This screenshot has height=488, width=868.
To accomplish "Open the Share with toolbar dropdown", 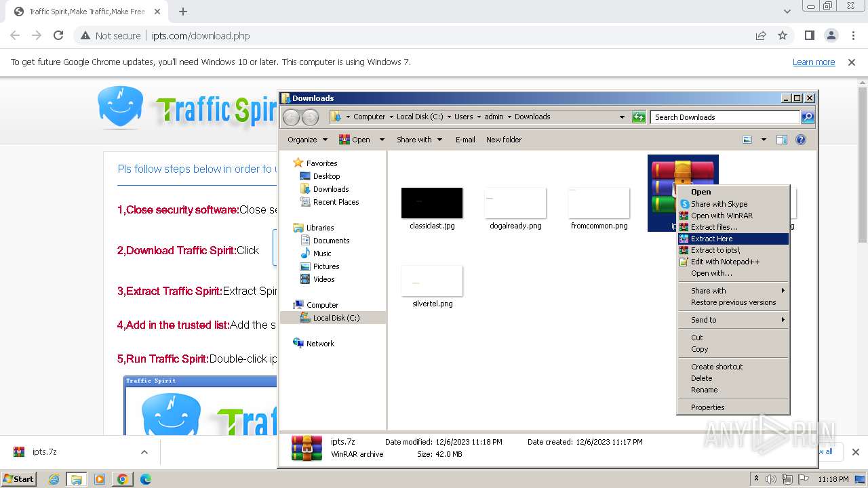I will point(419,140).
